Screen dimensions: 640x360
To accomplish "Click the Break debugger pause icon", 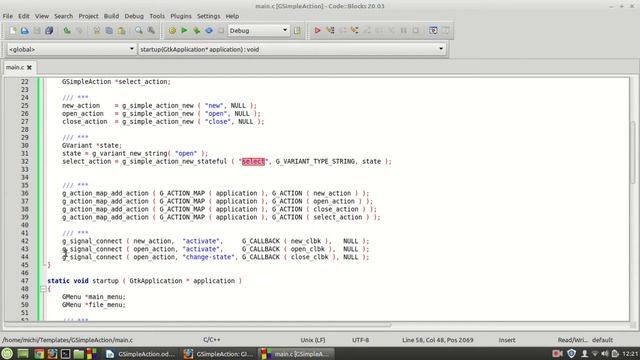I will [x=403, y=31].
